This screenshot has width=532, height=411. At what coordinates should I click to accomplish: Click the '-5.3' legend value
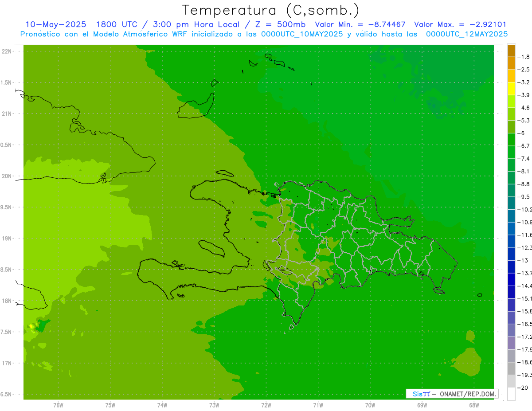[524, 121]
